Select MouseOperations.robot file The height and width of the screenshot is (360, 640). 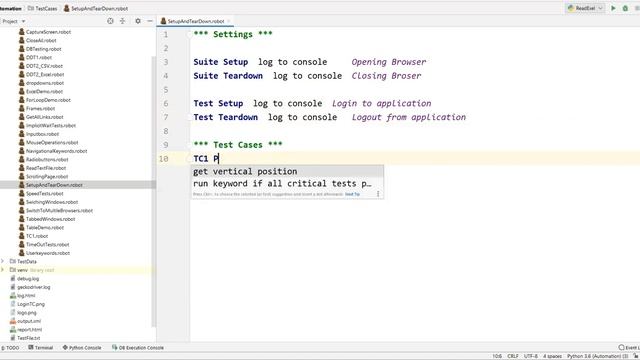tap(49, 142)
